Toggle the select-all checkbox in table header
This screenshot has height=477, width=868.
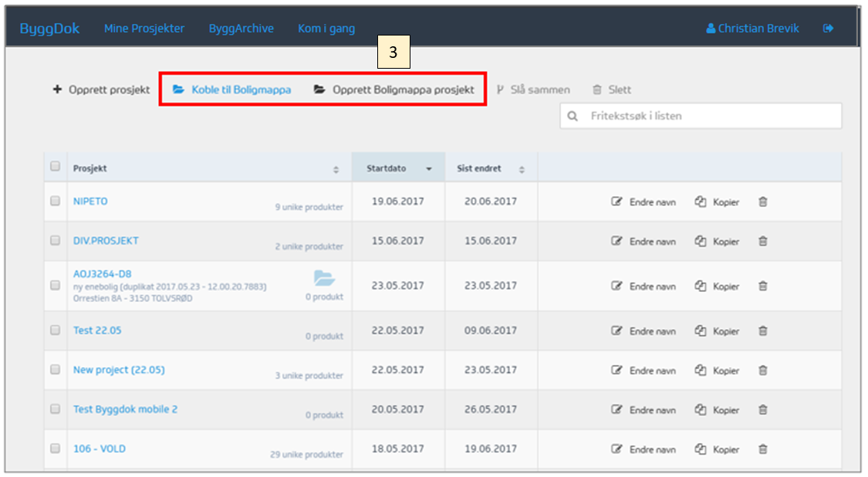coord(55,166)
